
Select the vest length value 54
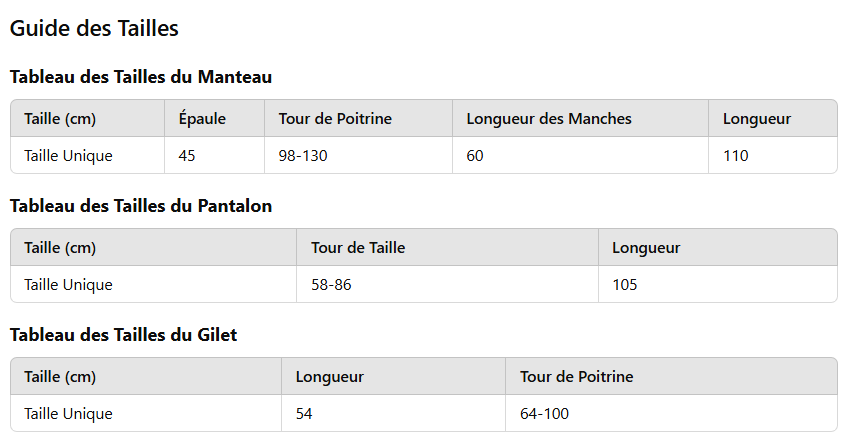point(393,413)
